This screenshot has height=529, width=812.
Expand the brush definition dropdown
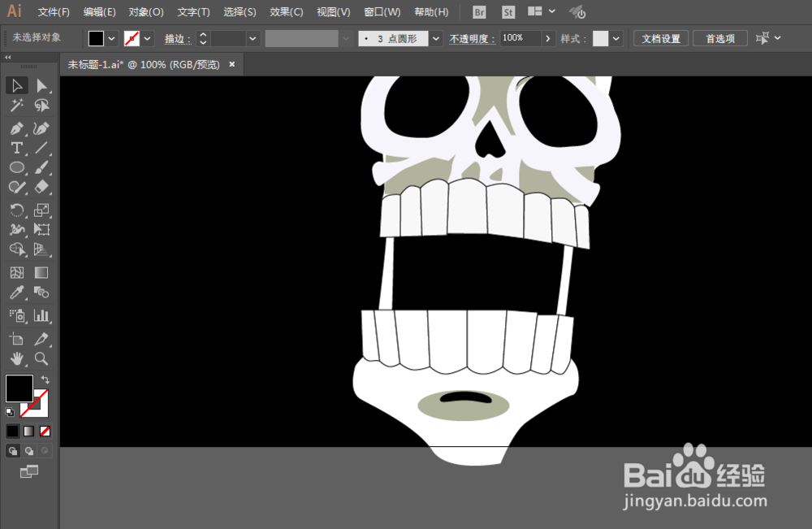tap(437, 38)
